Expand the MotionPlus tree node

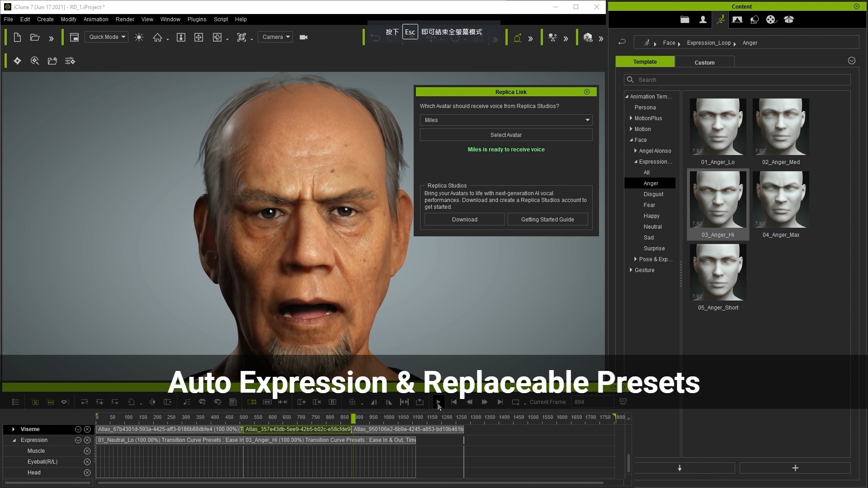click(631, 118)
